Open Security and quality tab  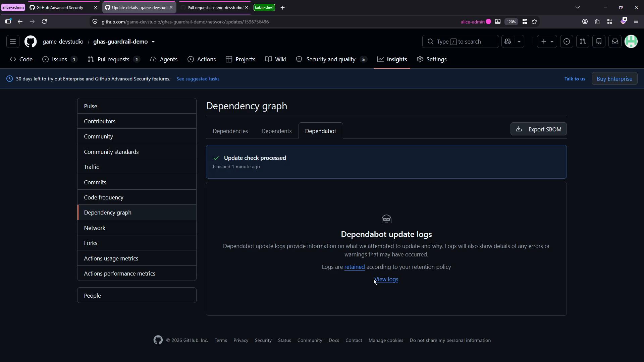tap(331, 59)
